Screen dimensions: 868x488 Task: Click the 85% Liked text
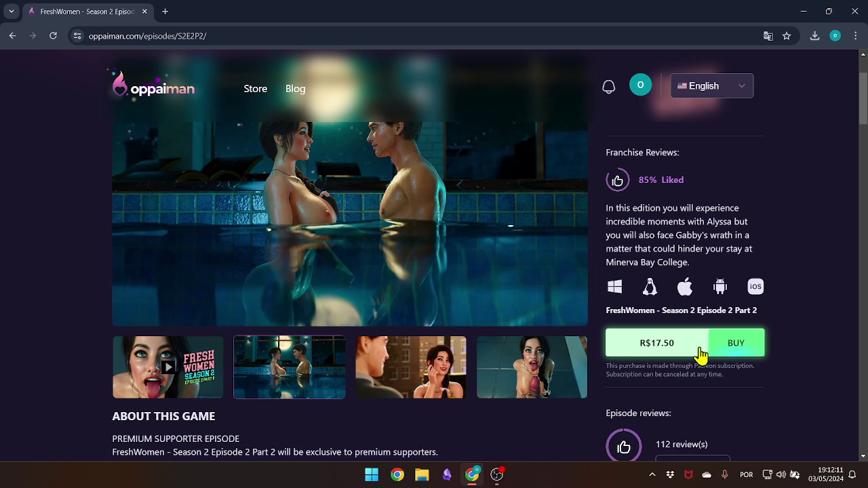661,180
